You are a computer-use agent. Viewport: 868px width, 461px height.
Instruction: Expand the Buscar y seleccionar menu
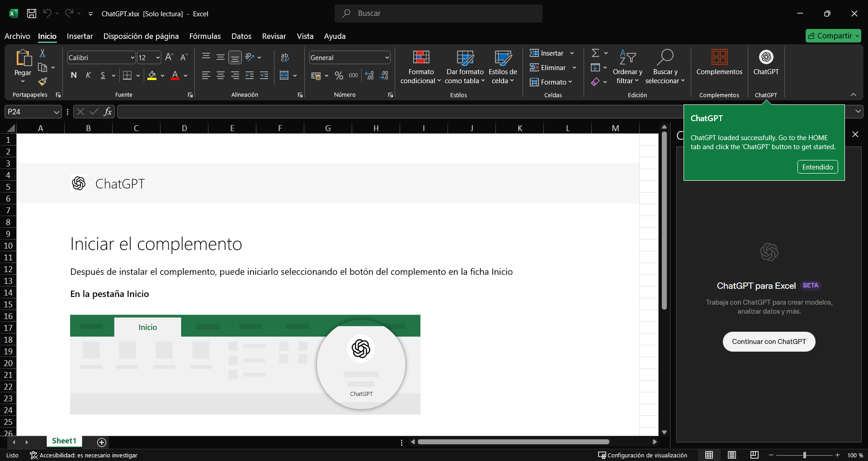click(665, 67)
